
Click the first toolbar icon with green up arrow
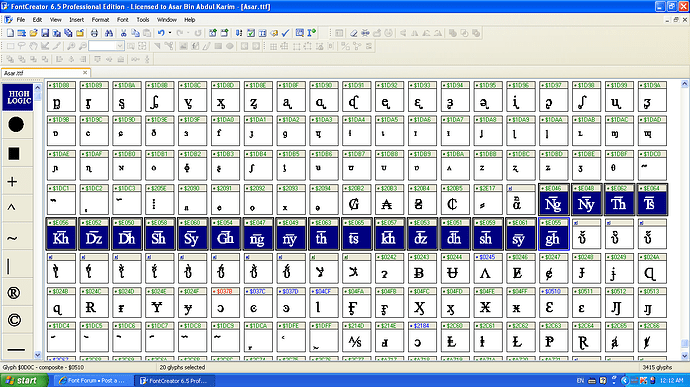click(x=213, y=33)
